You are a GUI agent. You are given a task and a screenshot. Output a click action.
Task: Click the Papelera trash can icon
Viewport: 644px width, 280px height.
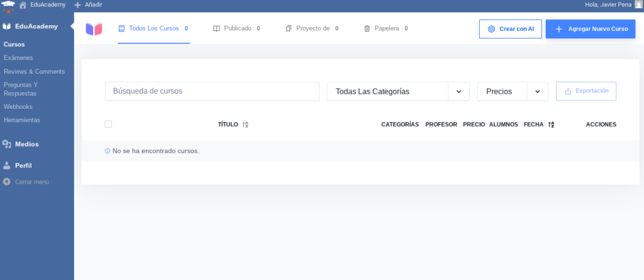[367, 29]
